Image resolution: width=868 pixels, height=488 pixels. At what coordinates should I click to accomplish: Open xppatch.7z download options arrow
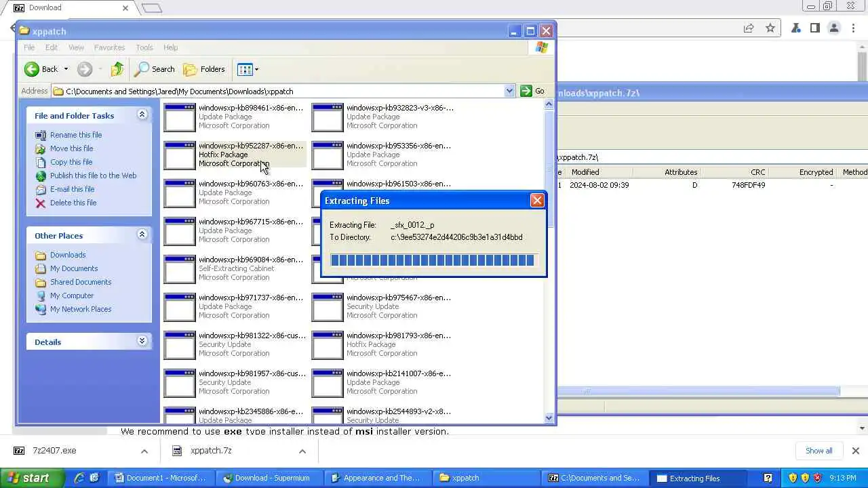[x=302, y=451]
